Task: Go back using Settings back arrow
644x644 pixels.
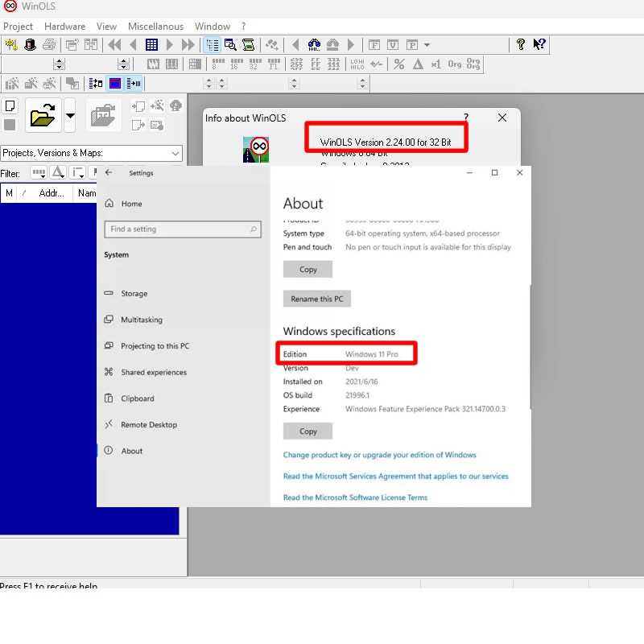Action: [109, 172]
